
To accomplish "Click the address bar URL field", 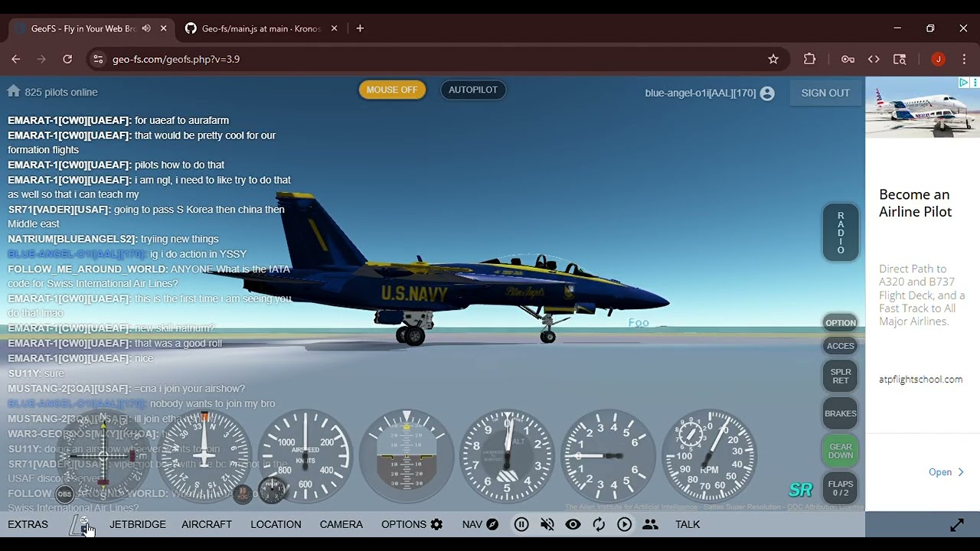I will tap(436, 59).
